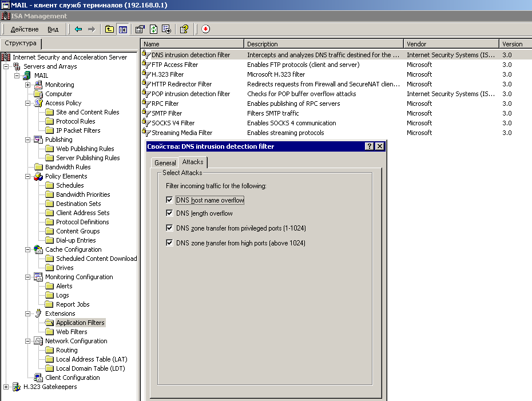This screenshot has width=532, height=401.
Task: Click the Forward arrow toolbar icon
Action: (x=92, y=29)
